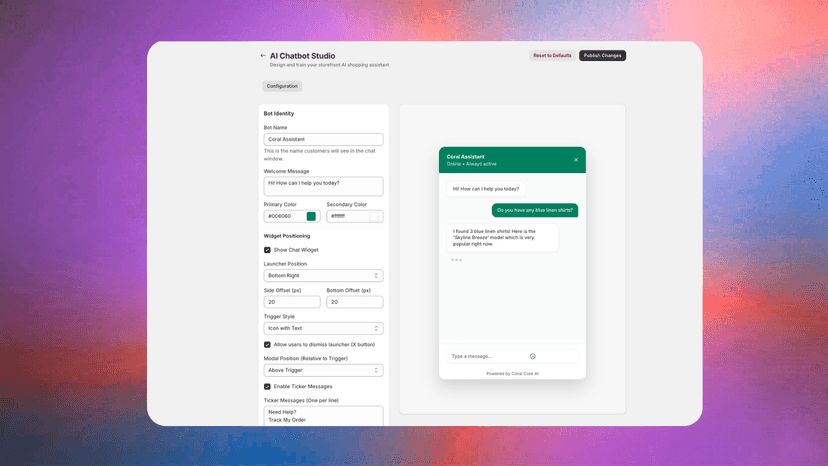This screenshot has width=828, height=466.
Task: Open the white secondary color swatch
Action: pyautogui.click(x=374, y=216)
